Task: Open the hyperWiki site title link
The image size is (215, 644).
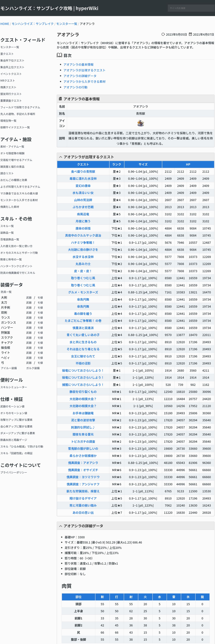Action: (x=49, y=8)
